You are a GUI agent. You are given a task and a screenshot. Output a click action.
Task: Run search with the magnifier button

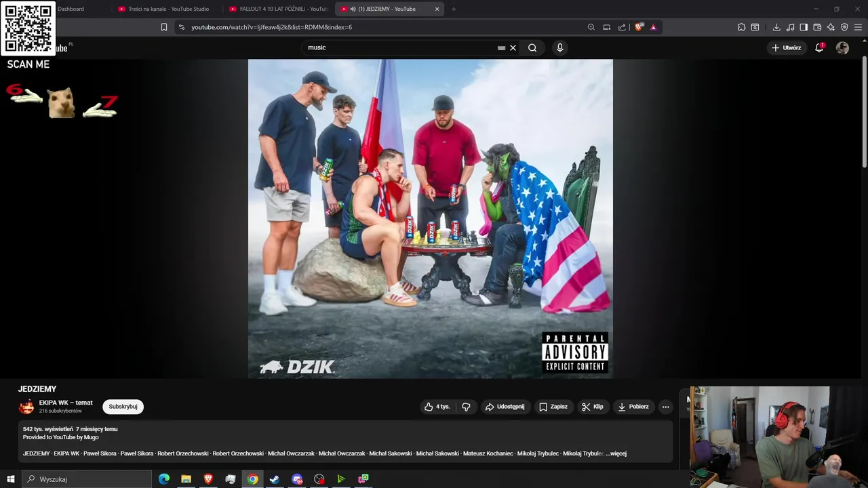point(532,47)
